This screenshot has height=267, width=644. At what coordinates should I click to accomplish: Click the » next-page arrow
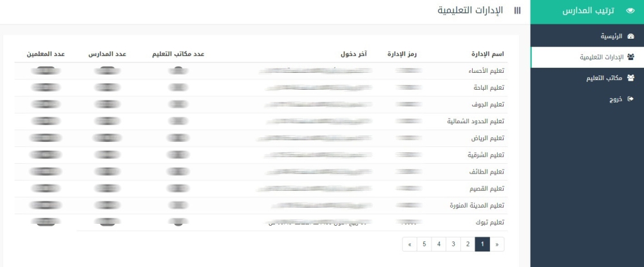click(410, 244)
